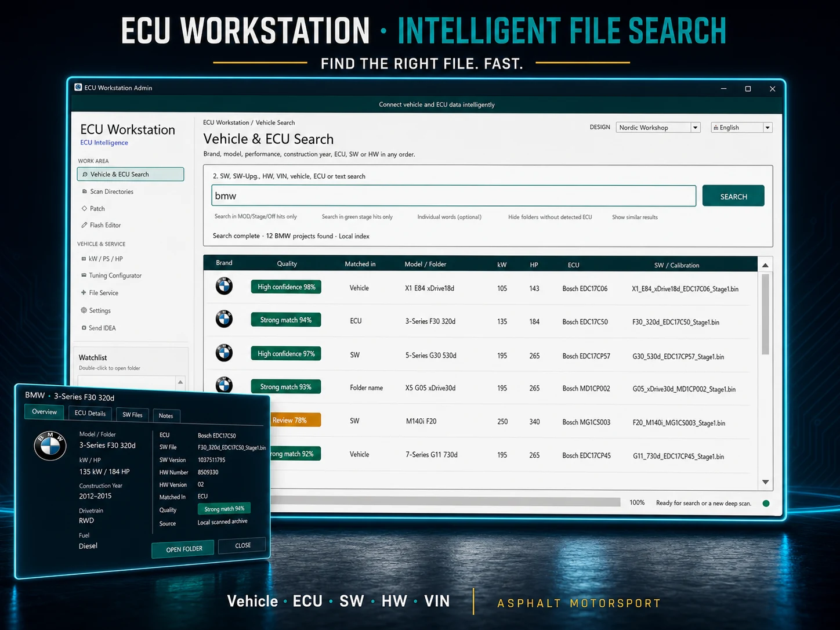Open the Nordic Workshop design dropdown
The image size is (840, 630).
(658, 128)
